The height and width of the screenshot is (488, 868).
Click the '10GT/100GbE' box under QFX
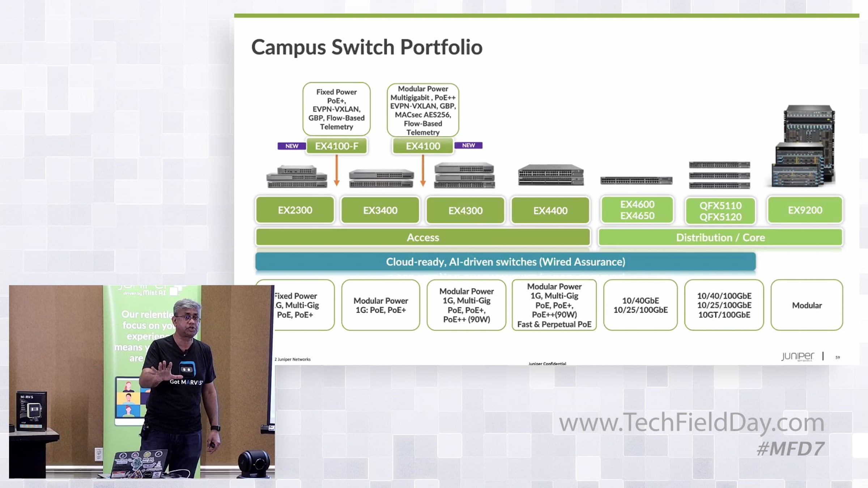(x=724, y=305)
